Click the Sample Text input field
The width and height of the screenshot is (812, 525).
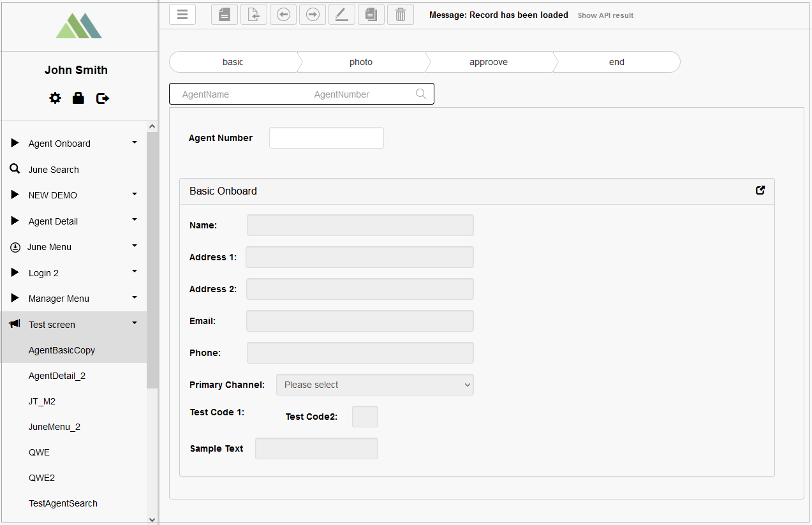[316, 448]
